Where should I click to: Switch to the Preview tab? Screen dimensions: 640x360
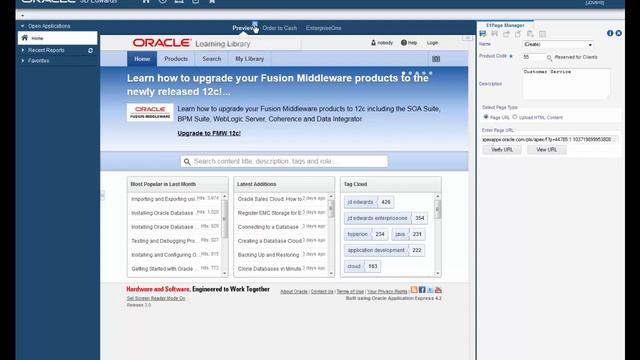[x=244, y=28]
